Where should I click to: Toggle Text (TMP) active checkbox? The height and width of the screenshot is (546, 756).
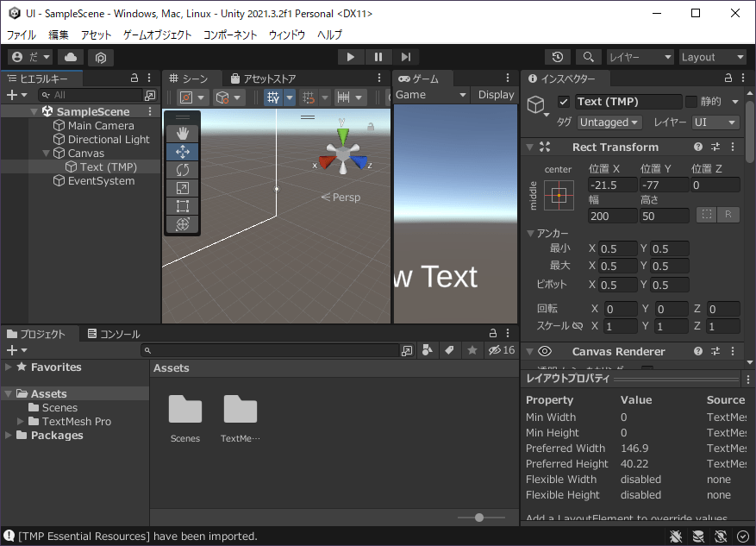point(564,102)
